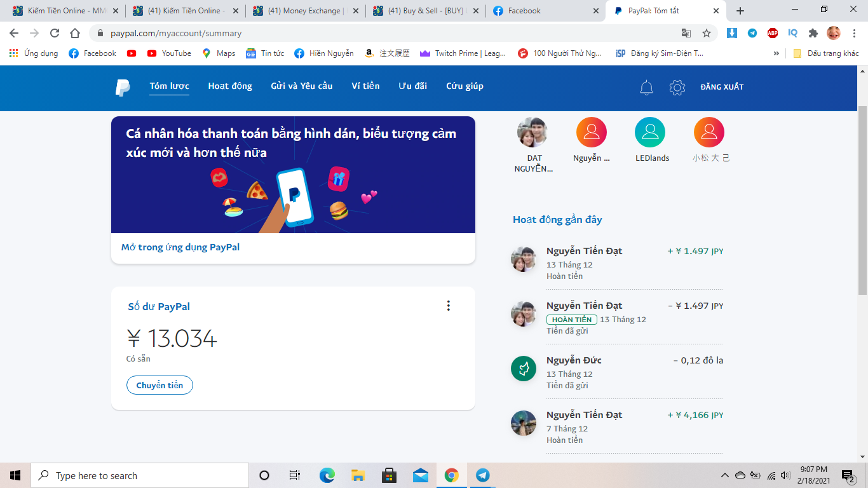Open a new browser tab
The height and width of the screenshot is (488, 868).
pyautogui.click(x=740, y=11)
